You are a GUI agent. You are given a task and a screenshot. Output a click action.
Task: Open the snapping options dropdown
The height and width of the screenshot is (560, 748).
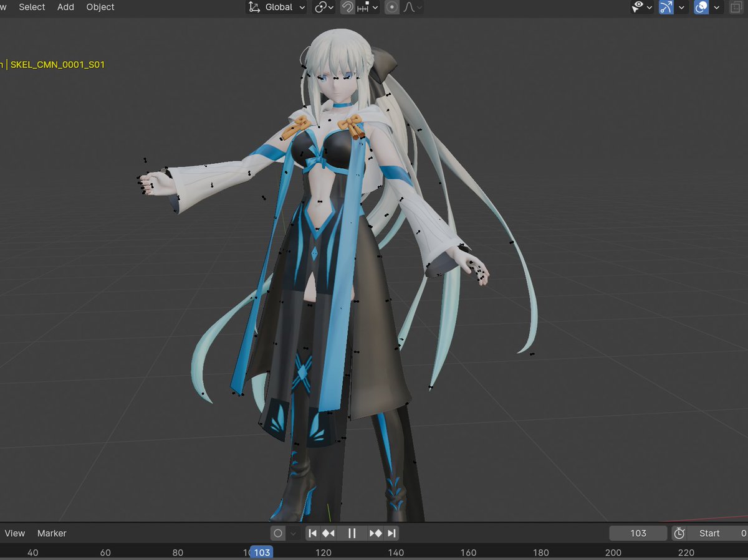point(367,7)
